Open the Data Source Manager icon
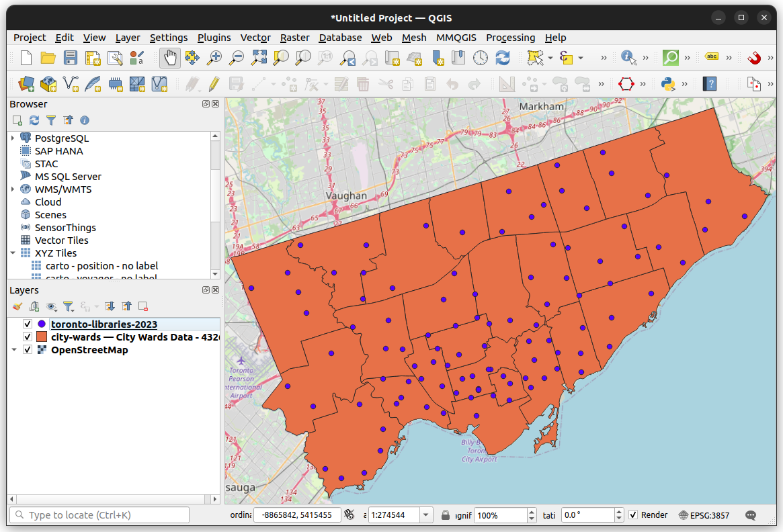The height and width of the screenshot is (532, 783). 26,84
